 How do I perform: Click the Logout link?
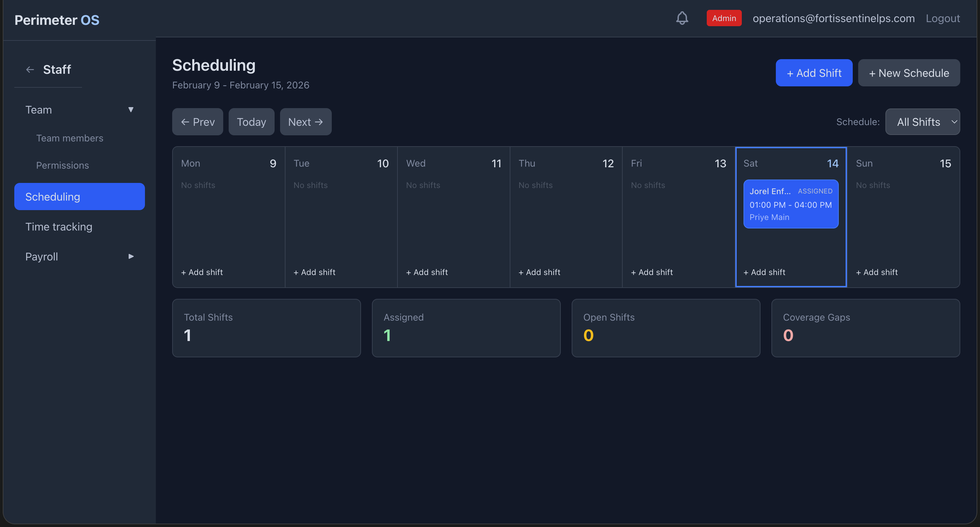click(942, 18)
